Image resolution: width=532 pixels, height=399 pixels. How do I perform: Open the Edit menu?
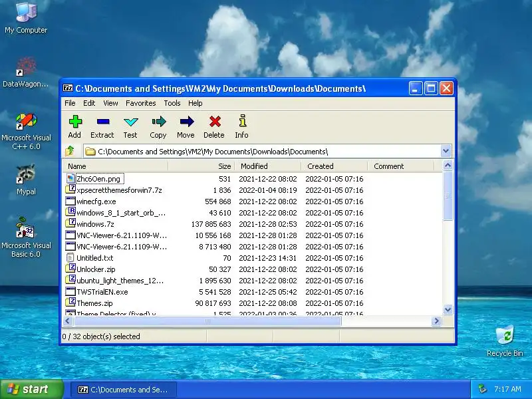pos(89,103)
